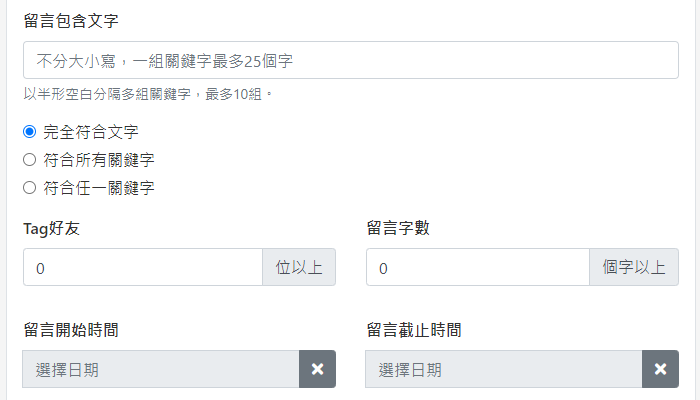Choose the 符合所有關鍵字 radio option
The width and height of the screenshot is (700, 400).
point(30,159)
